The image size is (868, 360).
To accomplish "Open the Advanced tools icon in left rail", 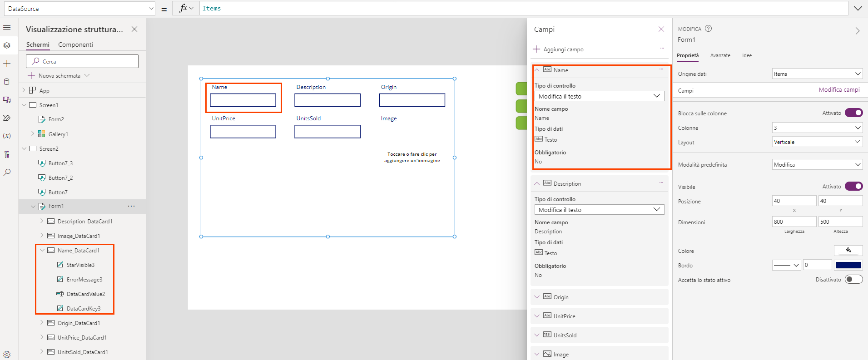I will (x=7, y=154).
